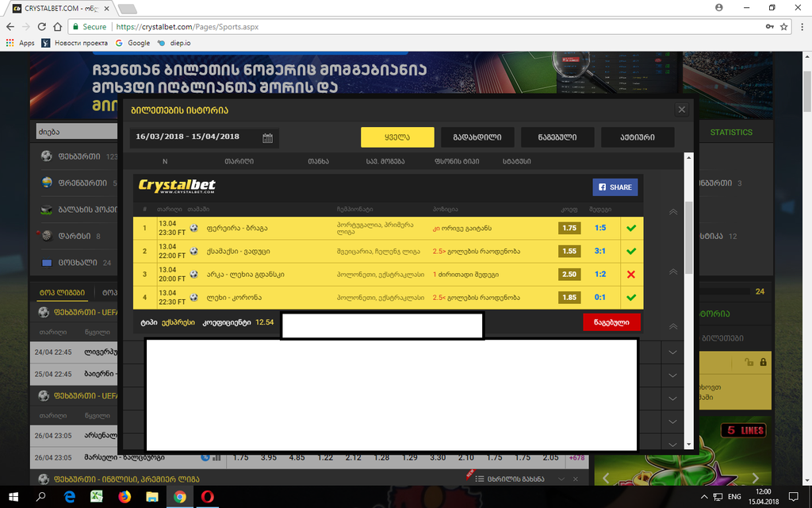Collapse ticket with lower double-chevron arrow
The image size is (812, 508).
click(x=672, y=326)
